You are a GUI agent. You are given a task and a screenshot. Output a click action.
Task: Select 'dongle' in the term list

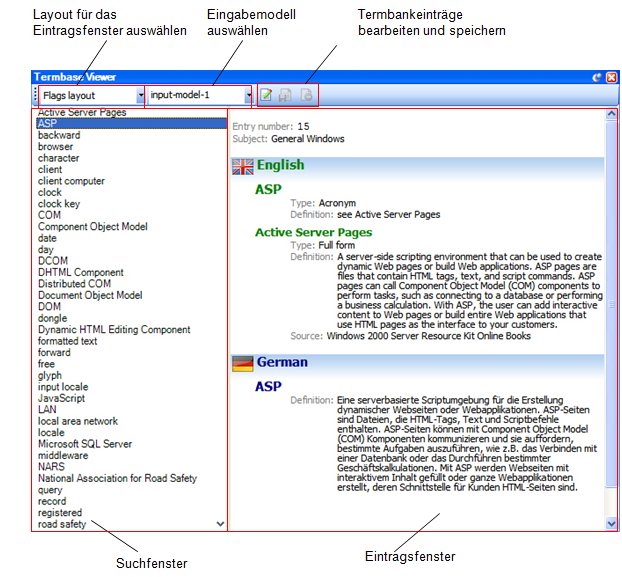(52, 318)
